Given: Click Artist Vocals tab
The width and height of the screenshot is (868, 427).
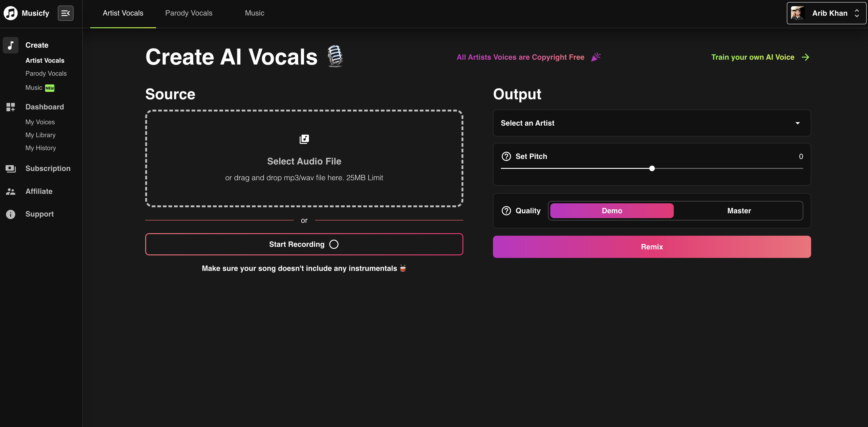Looking at the screenshot, I should [x=123, y=13].
